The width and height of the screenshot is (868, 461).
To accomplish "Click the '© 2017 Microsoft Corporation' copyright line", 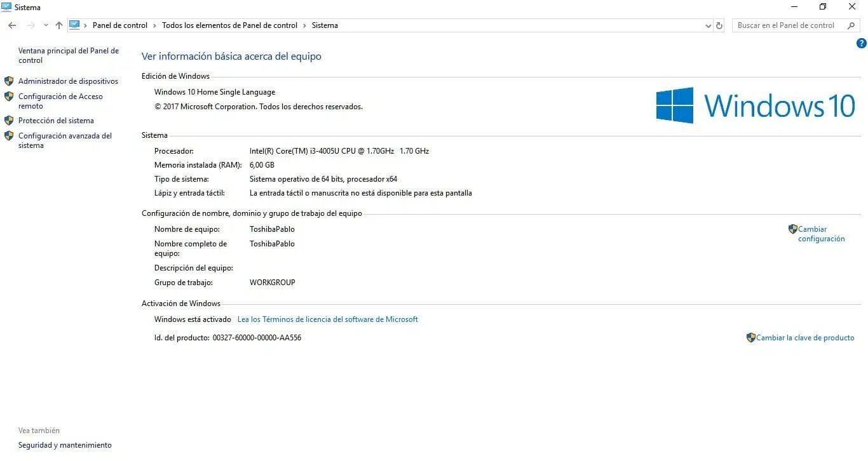I will 259,107.
